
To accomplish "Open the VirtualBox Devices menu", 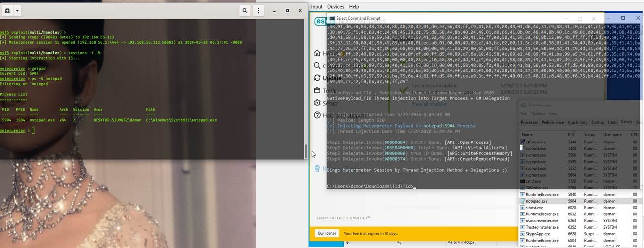I will 335,7.
